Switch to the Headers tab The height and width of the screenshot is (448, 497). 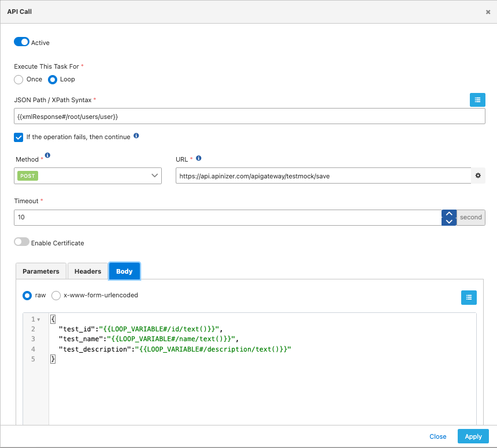(88, 271)
